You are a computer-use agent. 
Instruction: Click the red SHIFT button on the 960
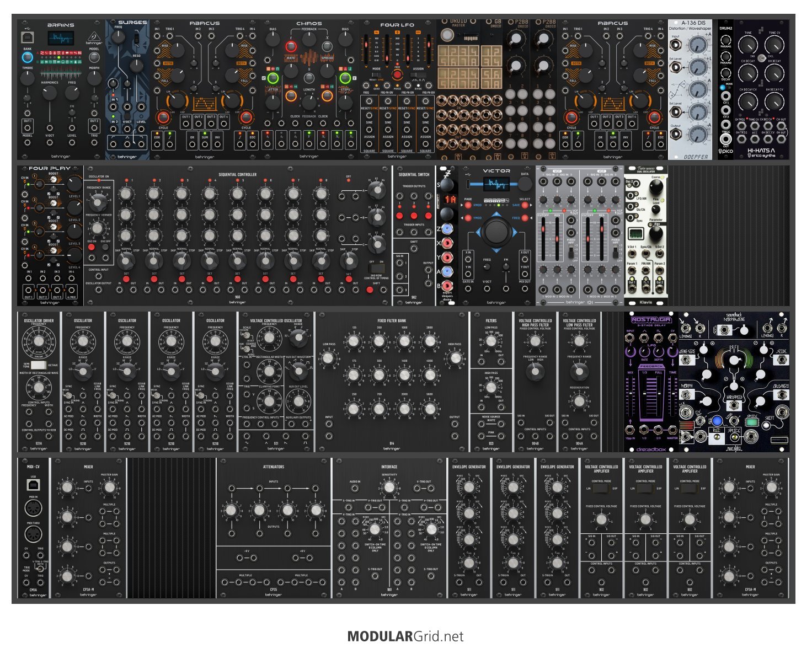(370, 290)
